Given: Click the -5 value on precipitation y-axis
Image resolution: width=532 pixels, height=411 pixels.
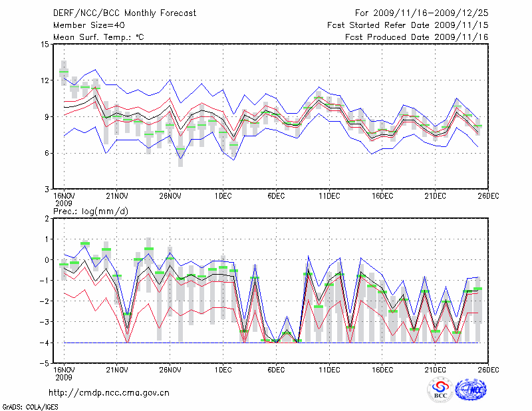Looking at the screenshot, I should point(45,363).
